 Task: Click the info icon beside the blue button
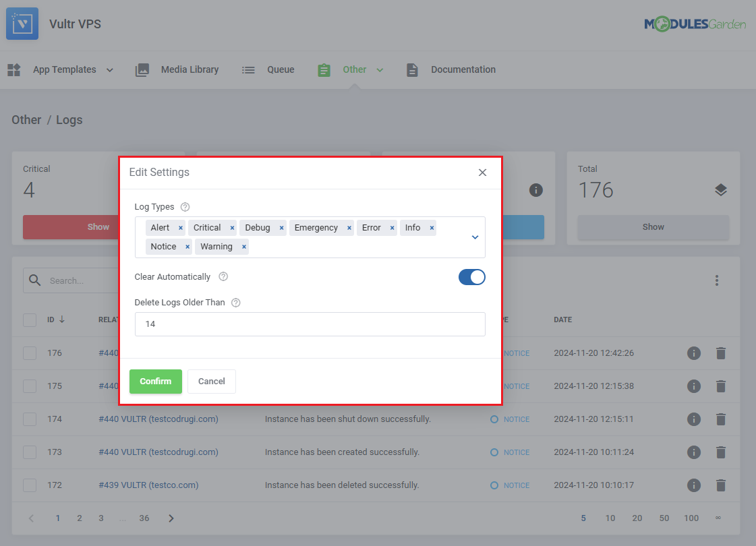[535, 190]
